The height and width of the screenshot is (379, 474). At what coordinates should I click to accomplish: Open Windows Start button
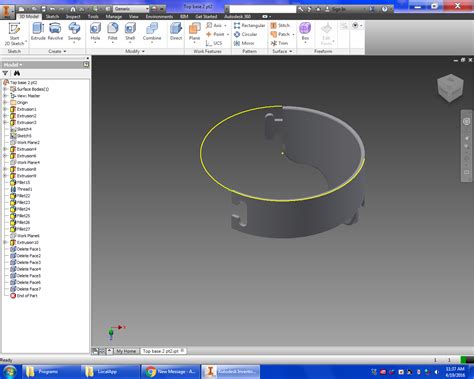[9, 372]
